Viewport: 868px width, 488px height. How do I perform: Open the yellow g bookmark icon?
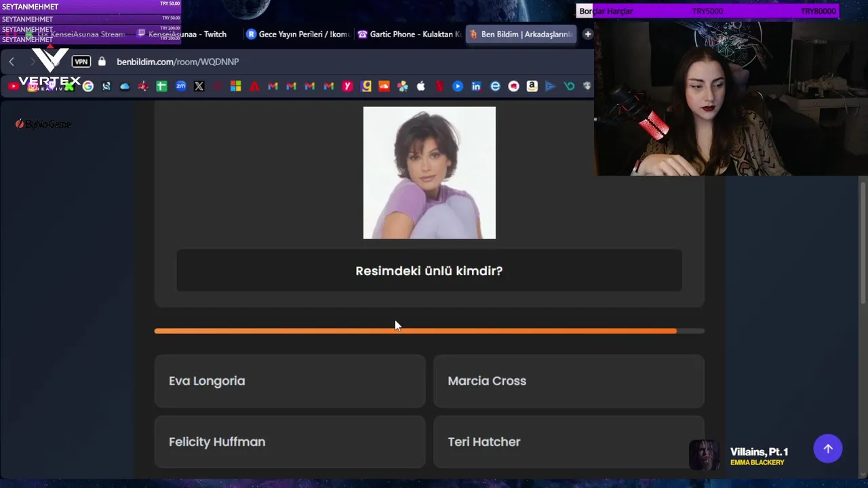366,86
